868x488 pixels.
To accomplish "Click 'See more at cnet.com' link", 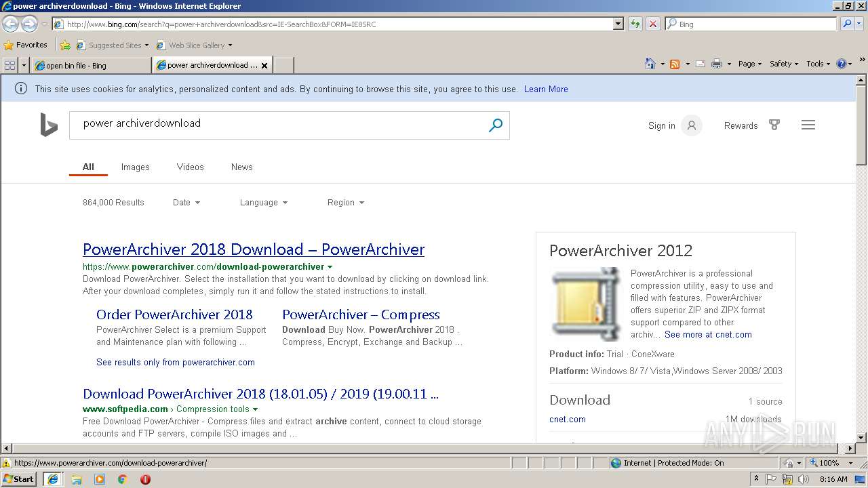I will [x=708, y=334].
